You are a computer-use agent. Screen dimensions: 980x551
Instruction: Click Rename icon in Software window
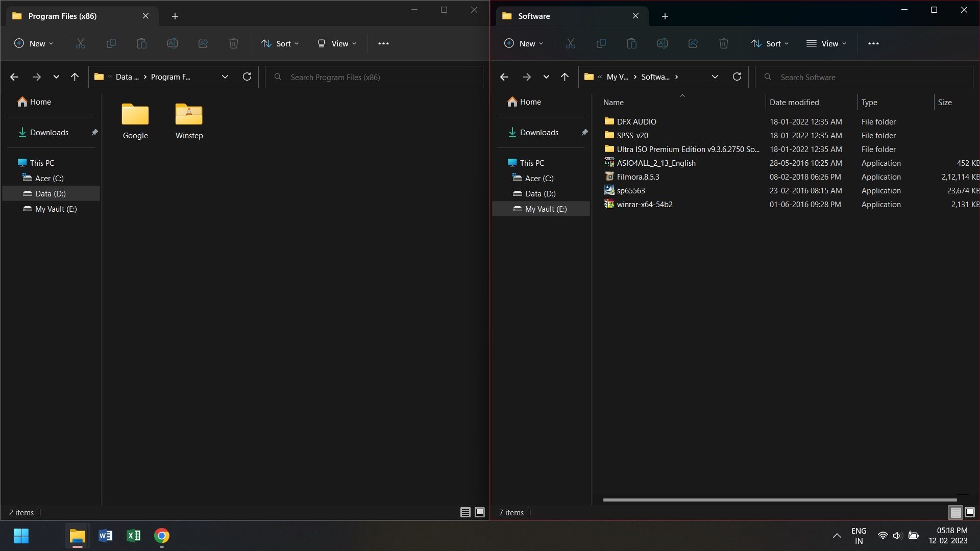[663, 44]
